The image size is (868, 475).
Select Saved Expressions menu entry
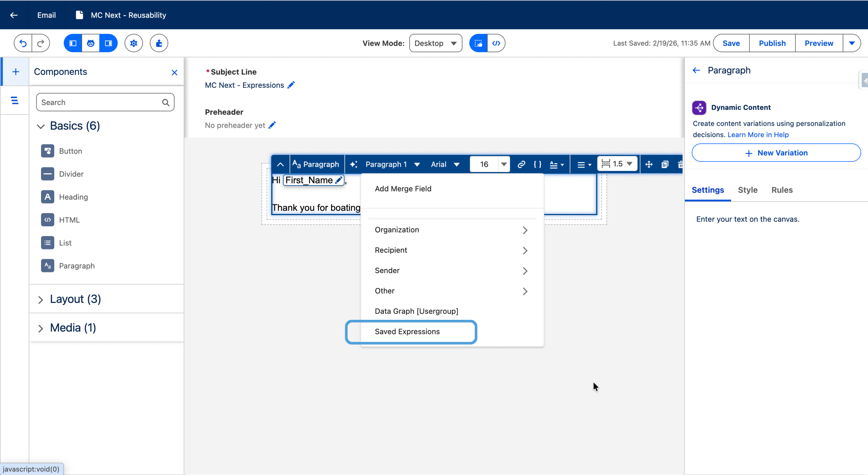coord(407,332)
